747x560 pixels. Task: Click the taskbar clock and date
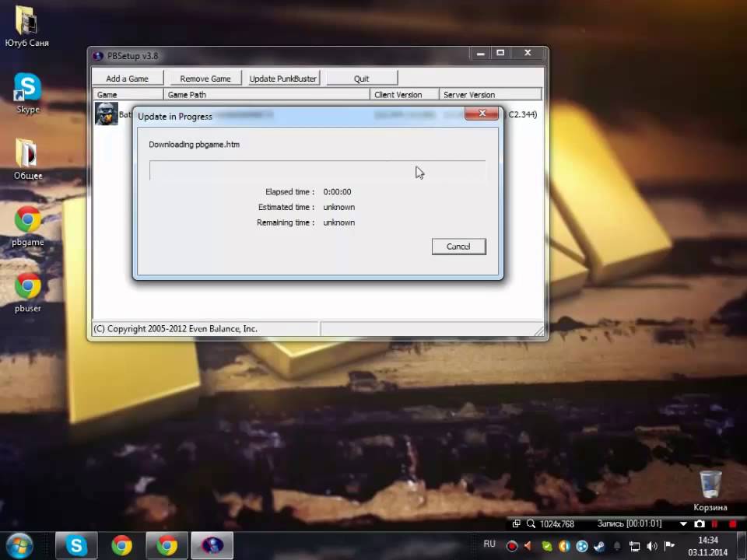[x=707, y=546]
